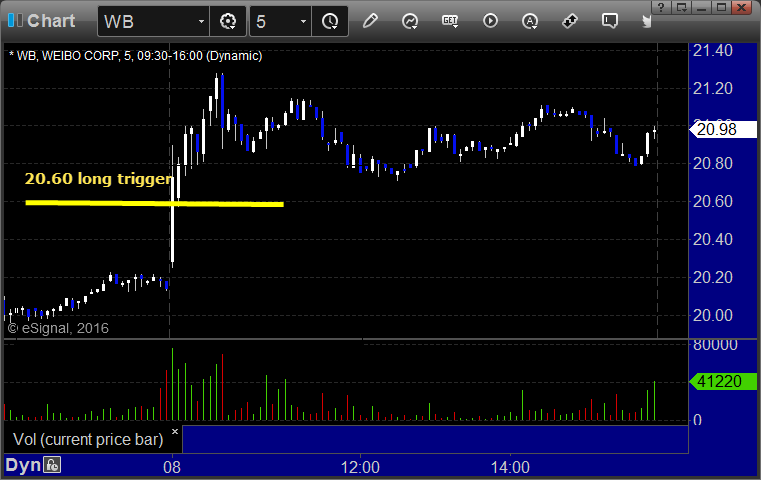Viewport: 761px width, 480px height.
Task: Click the 14:00 time axis label
Action: click(510, 467)
